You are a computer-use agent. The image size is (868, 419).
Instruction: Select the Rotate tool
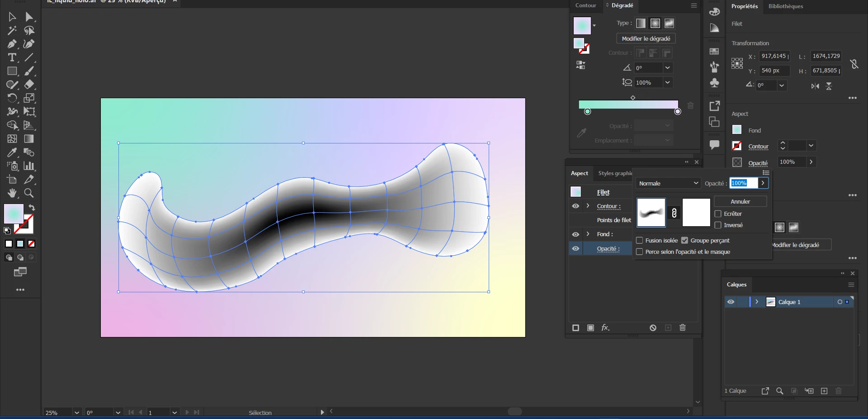[12, 98]
